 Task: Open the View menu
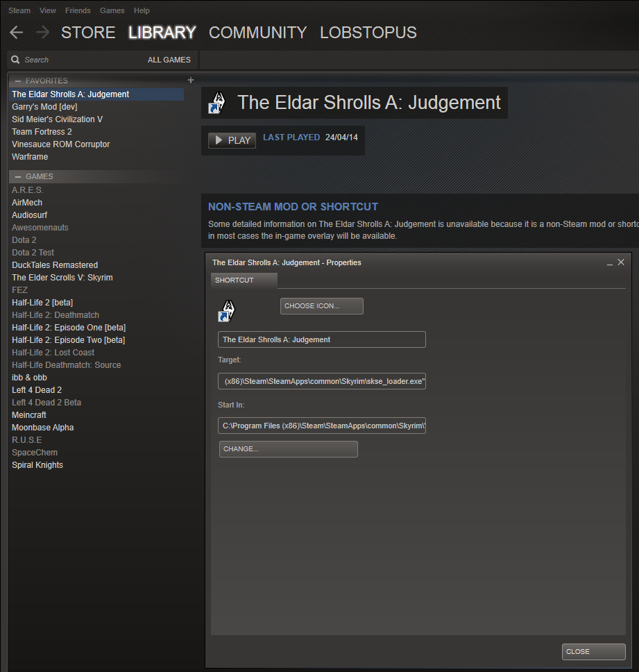pyautogui.click(x=48, y=10)
